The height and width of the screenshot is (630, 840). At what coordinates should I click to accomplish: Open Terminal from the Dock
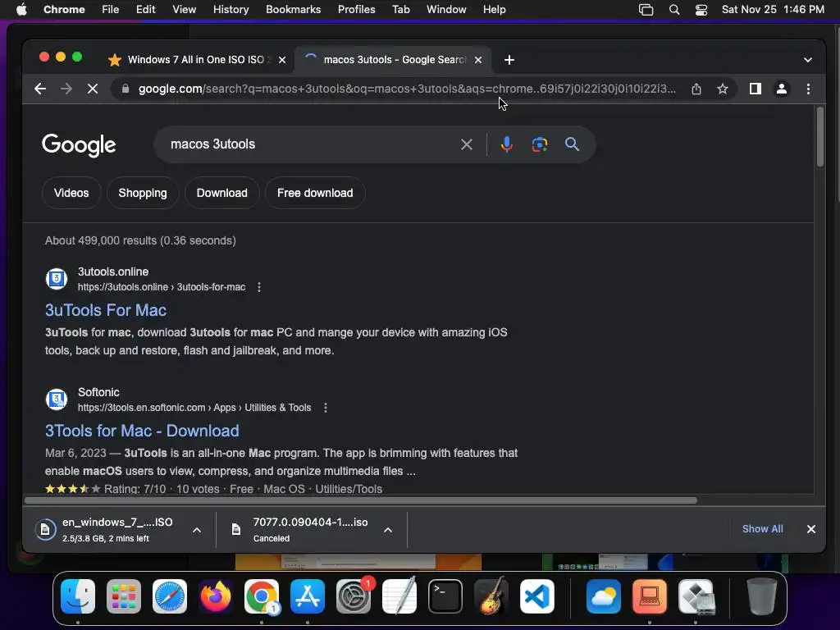tap(445, 596)
